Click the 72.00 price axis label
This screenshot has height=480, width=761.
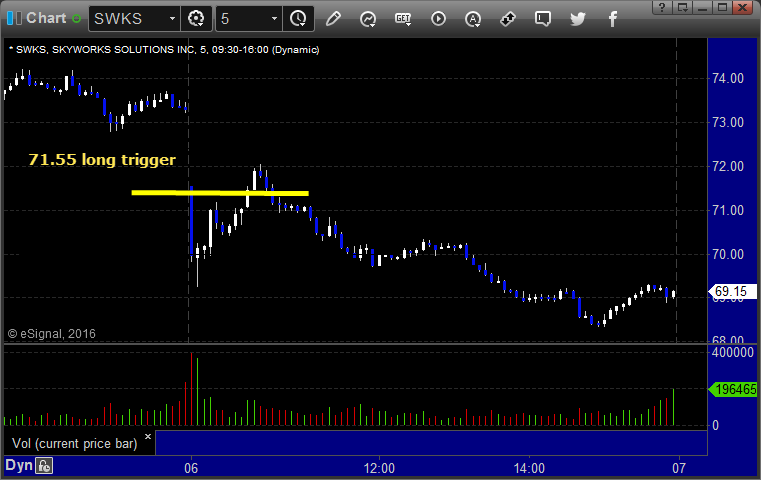(728, 166)
